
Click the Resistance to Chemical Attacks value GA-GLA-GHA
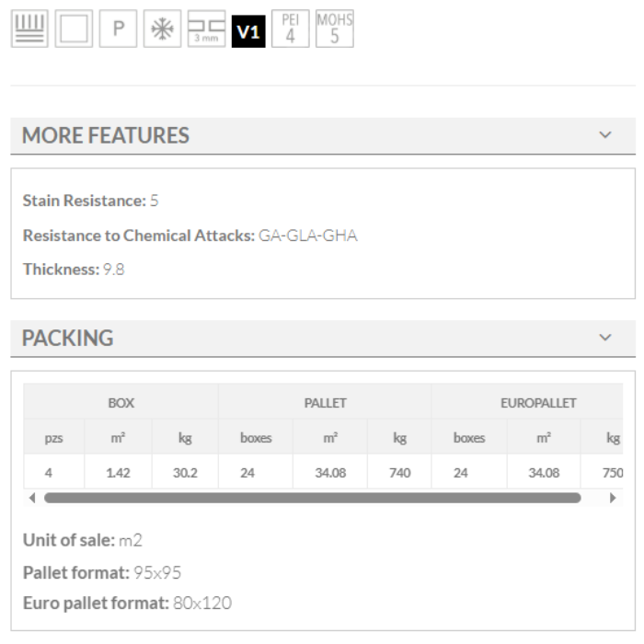click(x=307, y=236)
